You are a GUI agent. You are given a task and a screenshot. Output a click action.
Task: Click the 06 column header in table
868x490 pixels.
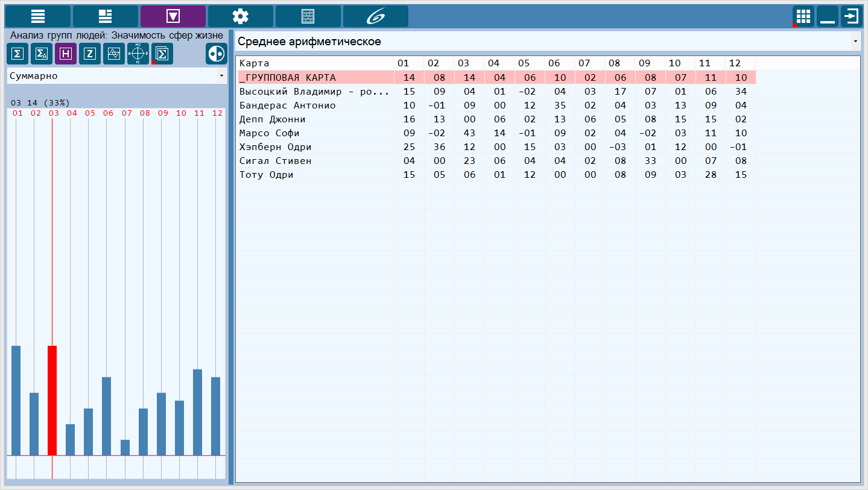(x=560, y=63)
